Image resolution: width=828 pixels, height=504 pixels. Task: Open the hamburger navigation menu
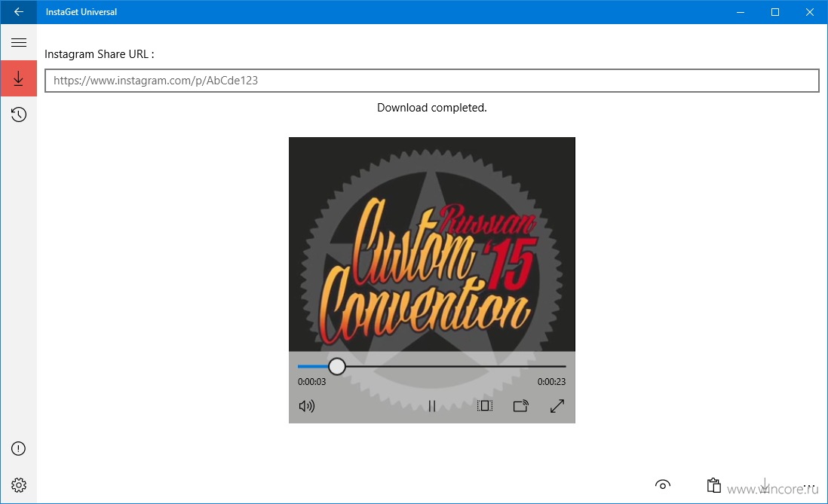(19, 43)
